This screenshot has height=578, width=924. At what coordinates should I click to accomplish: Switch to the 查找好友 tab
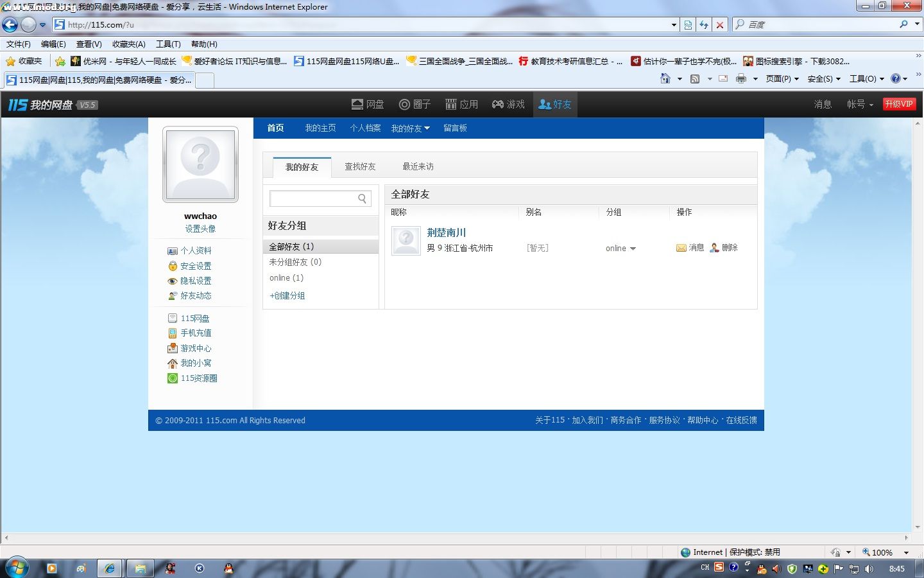coord(360,166)
